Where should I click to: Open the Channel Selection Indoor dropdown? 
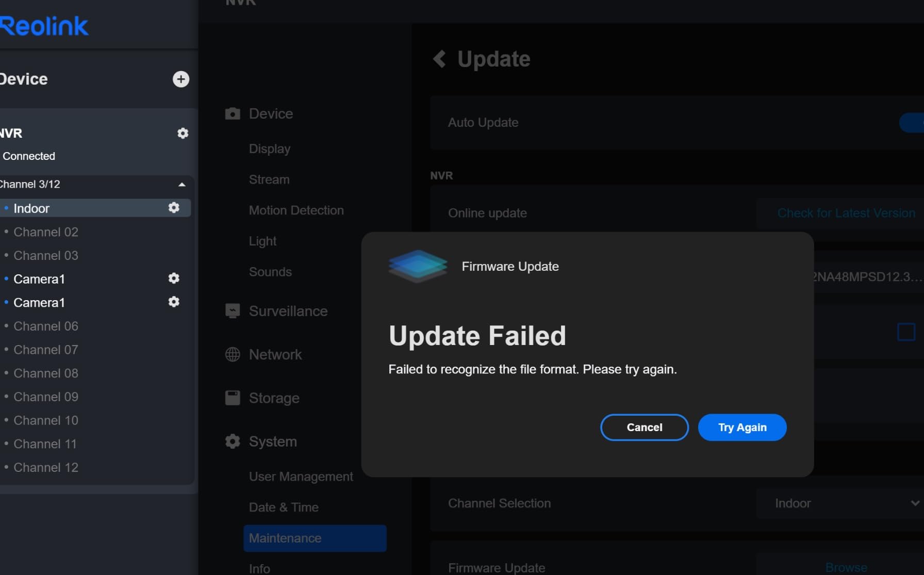(840, 503)
